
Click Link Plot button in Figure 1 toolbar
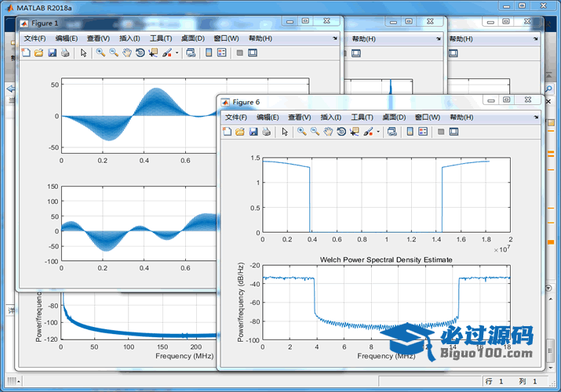pos(191,53)
